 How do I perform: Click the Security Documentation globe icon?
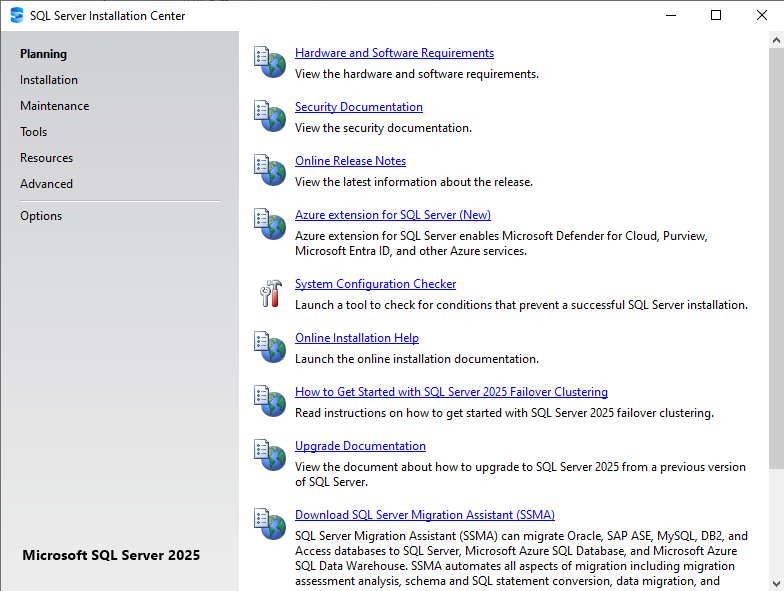pyautogui.click(x=270, y=116)
